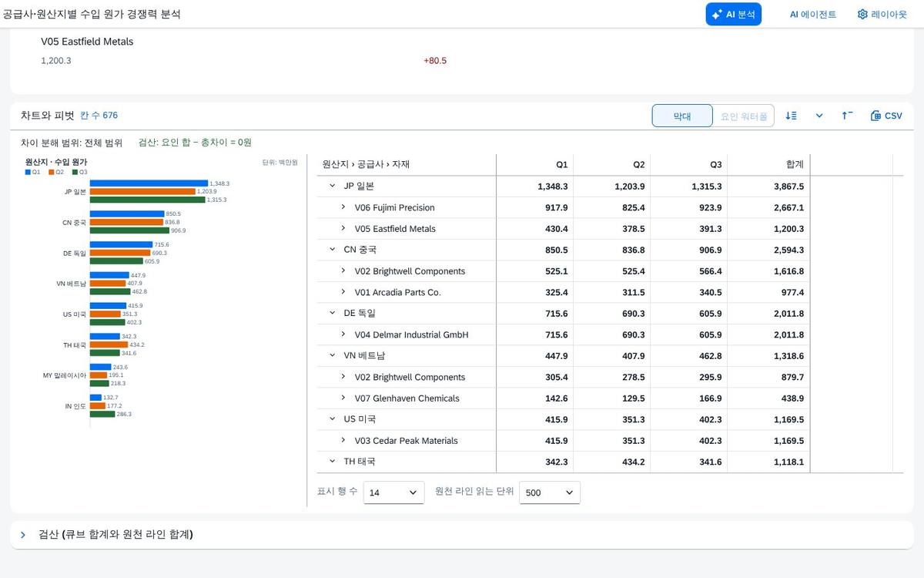
Task: Expand V05 Eastfield Metals table row
Action: coord(344,229)
